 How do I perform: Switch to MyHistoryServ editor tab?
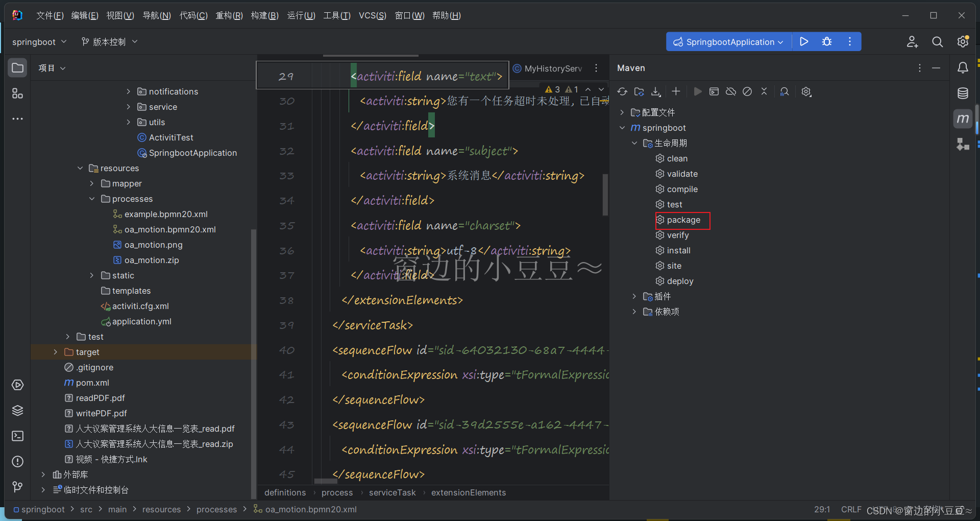[x=547, y=68]
